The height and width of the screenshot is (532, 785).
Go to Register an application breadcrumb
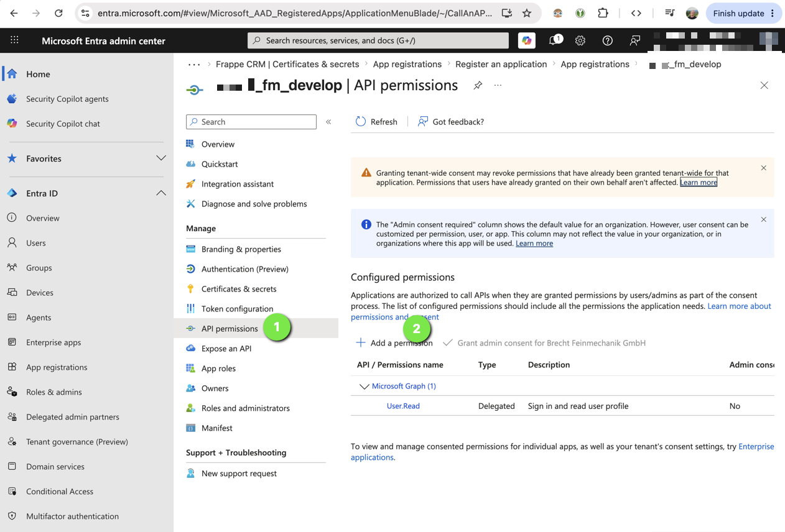click(501, 64)
